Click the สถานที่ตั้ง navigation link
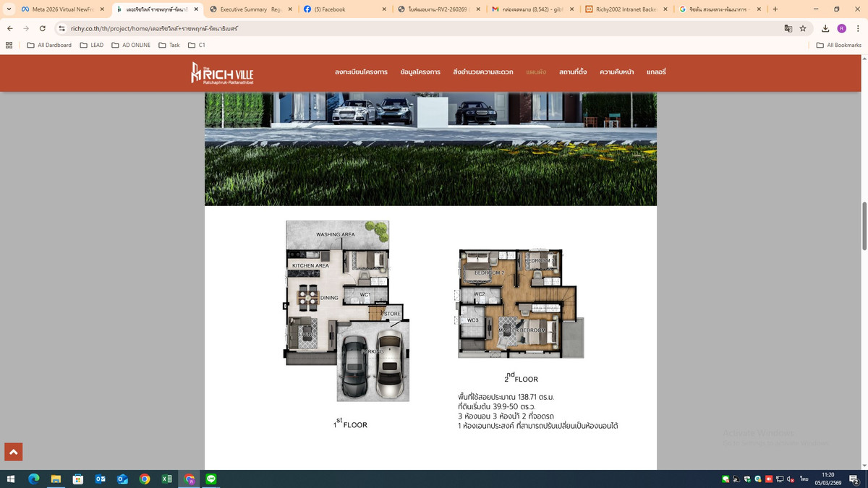The image size is (868, 488). coord(573,72)
